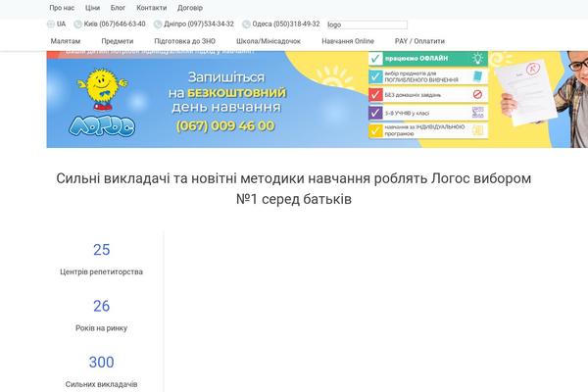Open the Про нас page
The width and height of the screenshot is (588, 392).
62,8
